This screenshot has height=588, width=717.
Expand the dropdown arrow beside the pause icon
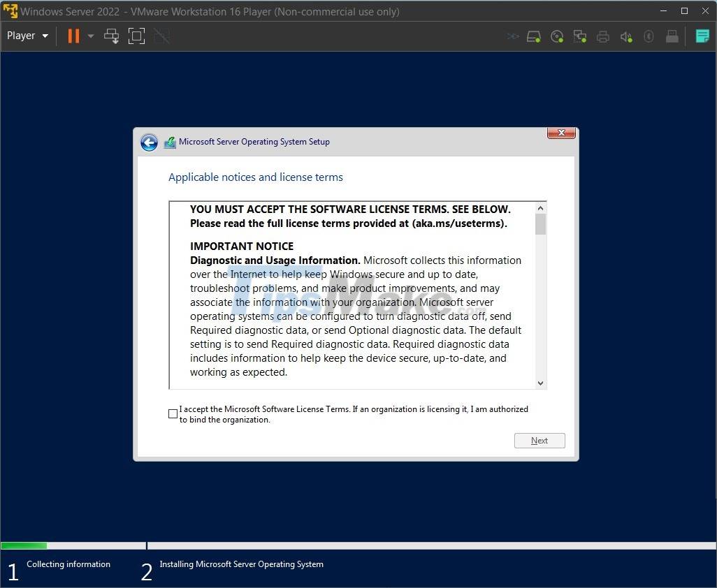coord(90,36)
